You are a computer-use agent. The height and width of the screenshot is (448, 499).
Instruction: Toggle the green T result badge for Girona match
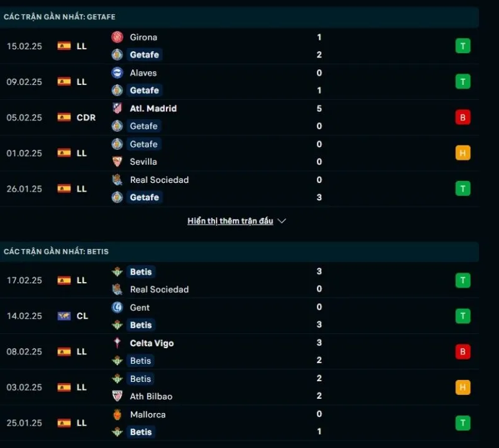click(x=462, y=46)
